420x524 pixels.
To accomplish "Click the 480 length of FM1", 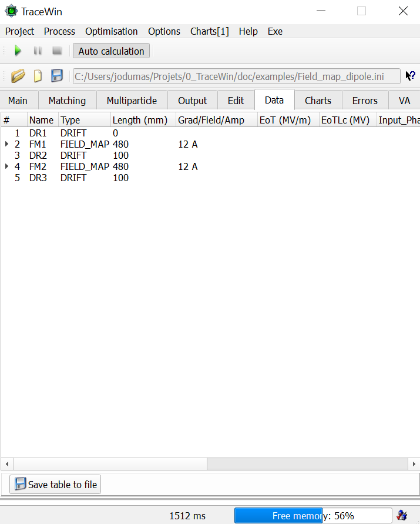I will [x=121, y=144].
